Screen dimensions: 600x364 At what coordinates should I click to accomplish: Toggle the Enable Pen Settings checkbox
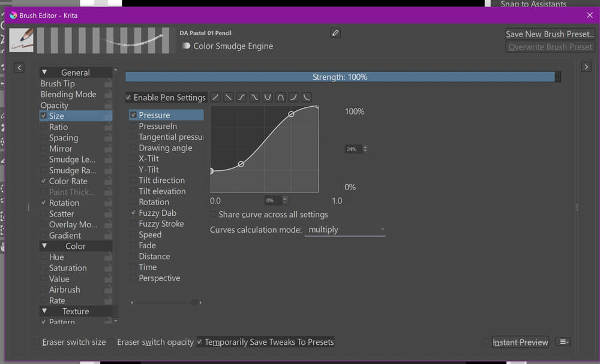[x=128, y=98]
